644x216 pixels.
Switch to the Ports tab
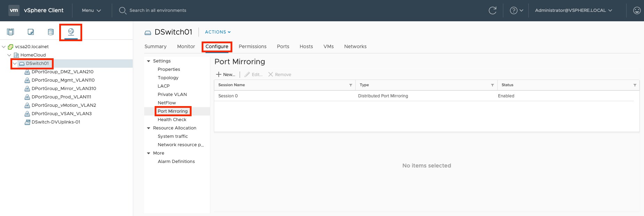tap(283, 46)
